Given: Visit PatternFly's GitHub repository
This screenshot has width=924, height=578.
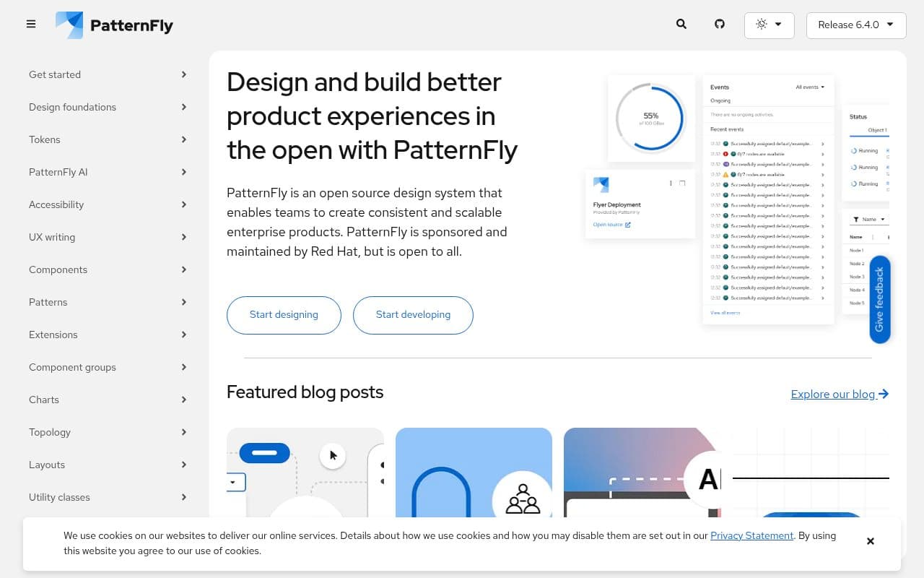Looking at the screenshot, I should pos(720,24).
